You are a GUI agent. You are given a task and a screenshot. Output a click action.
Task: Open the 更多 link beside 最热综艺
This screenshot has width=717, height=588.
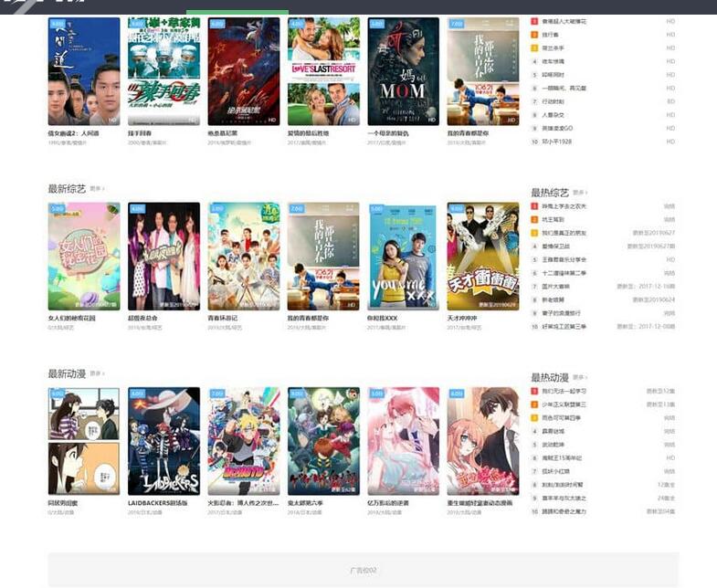point(580,193)
